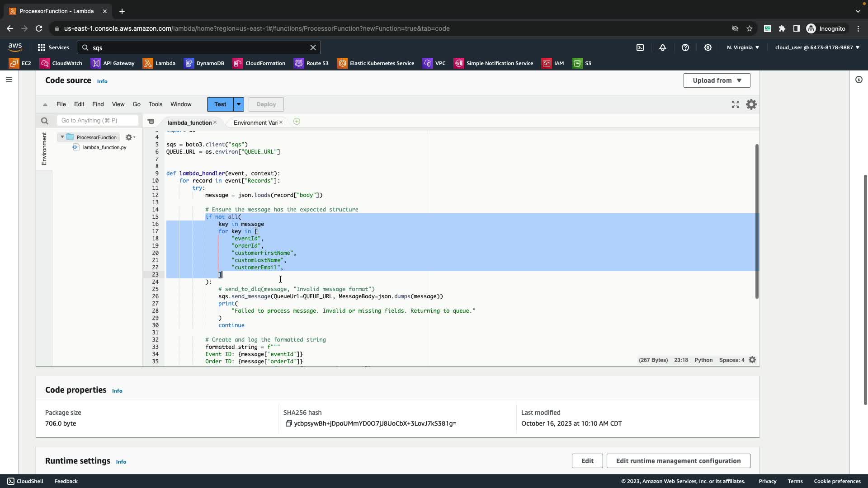Toggle the Environment side panel
The image size is (868, 488).
pyautogui.click(x=44, y=149)
